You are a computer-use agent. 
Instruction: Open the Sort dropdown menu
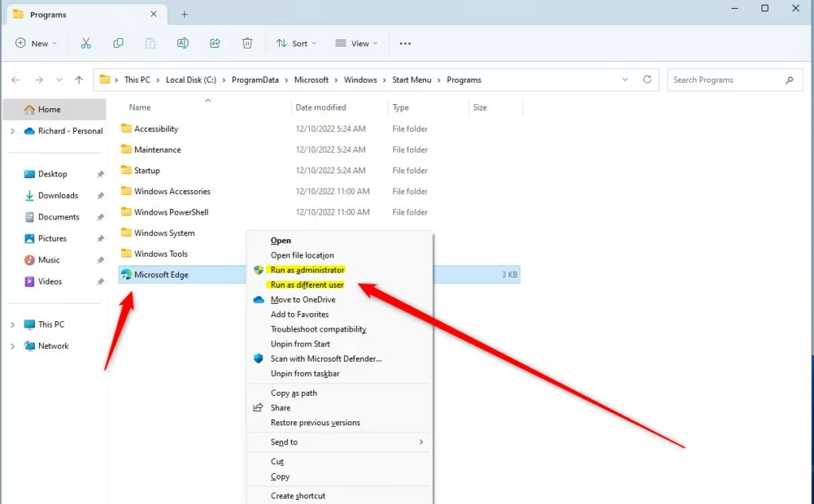(296, 43)
